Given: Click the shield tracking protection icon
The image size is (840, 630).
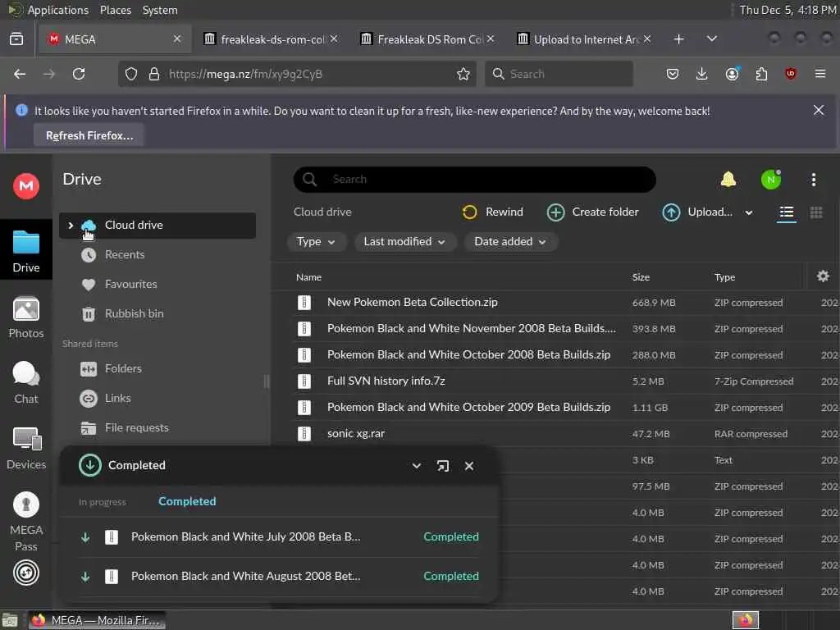Looking at the screenshot, I should [x=131, y=74].
